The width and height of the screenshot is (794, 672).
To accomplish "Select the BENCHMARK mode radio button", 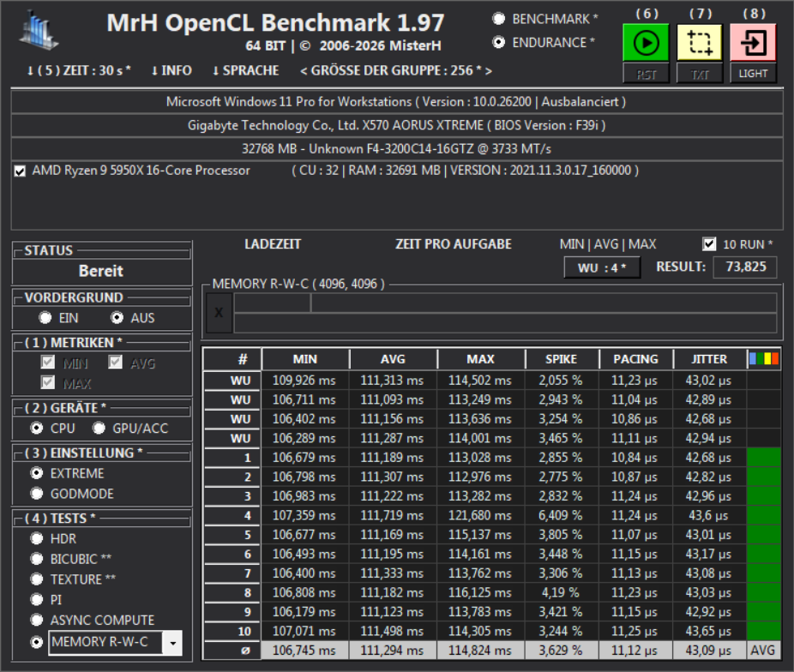I will [499, 19].
